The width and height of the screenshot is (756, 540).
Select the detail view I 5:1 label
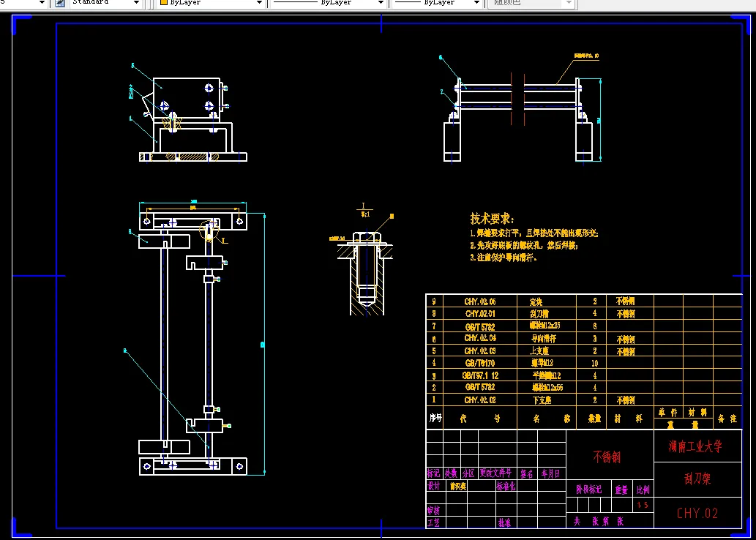(364, 210)
